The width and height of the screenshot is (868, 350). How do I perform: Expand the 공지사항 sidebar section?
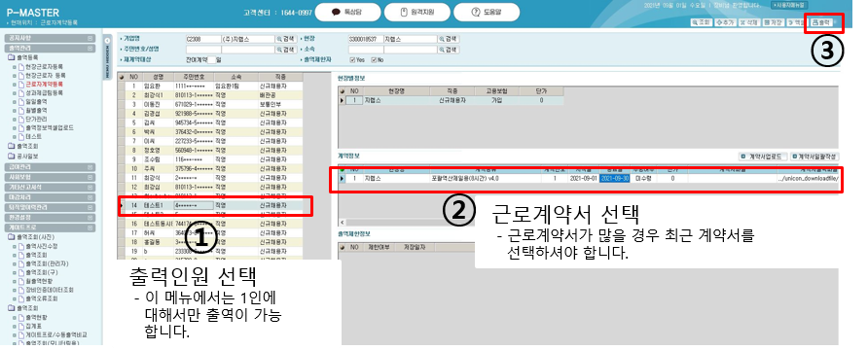pyautogui.click(x=50, y=38)
